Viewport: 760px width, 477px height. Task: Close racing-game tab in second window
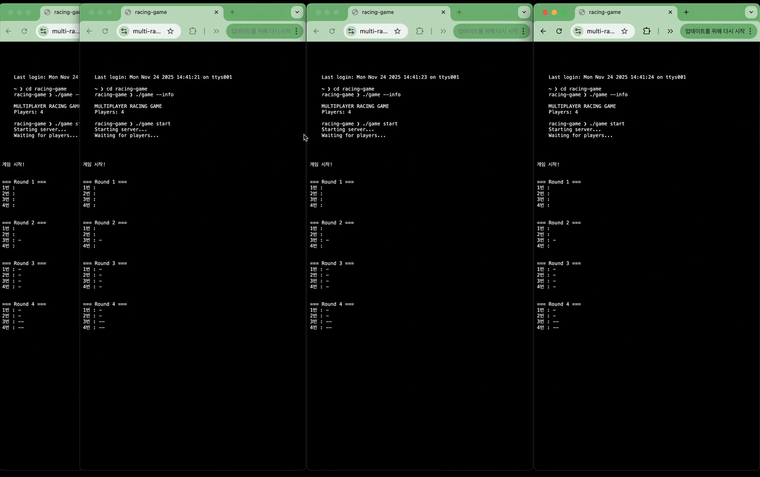pyautogui.click(x=217, y=12)
